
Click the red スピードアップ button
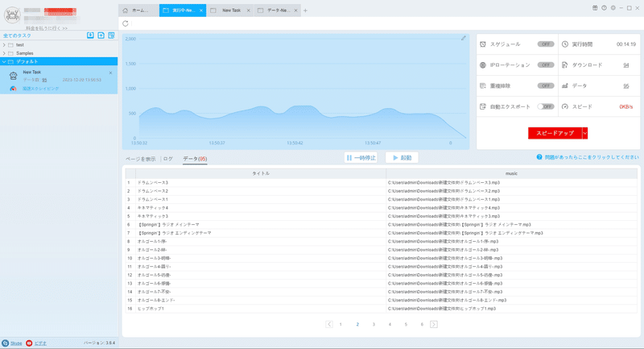coord(555,133)
